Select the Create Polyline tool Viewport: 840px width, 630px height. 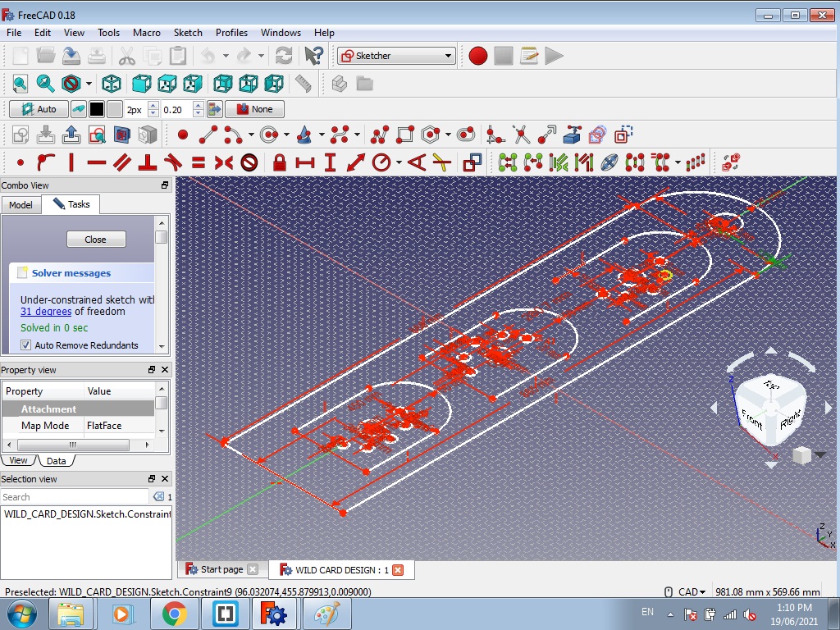(x=379, y=135)
